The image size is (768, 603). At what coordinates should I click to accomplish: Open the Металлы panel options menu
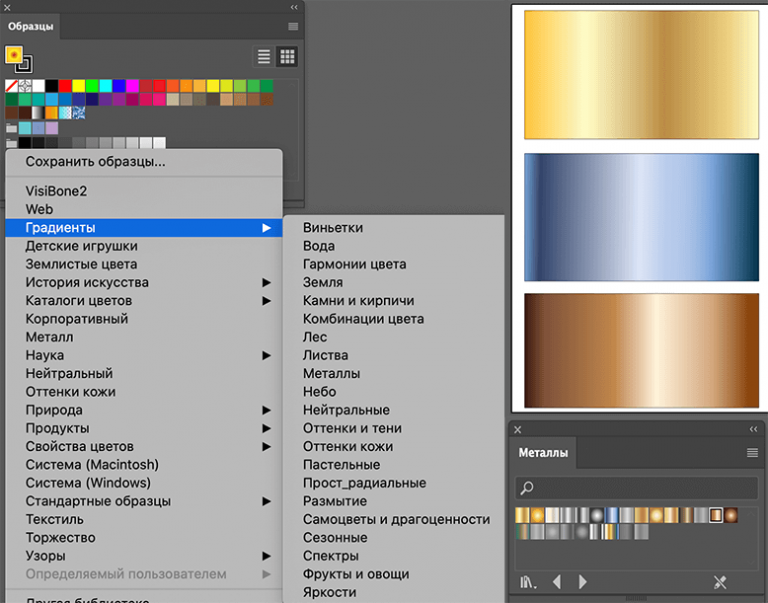coord(752,453)
